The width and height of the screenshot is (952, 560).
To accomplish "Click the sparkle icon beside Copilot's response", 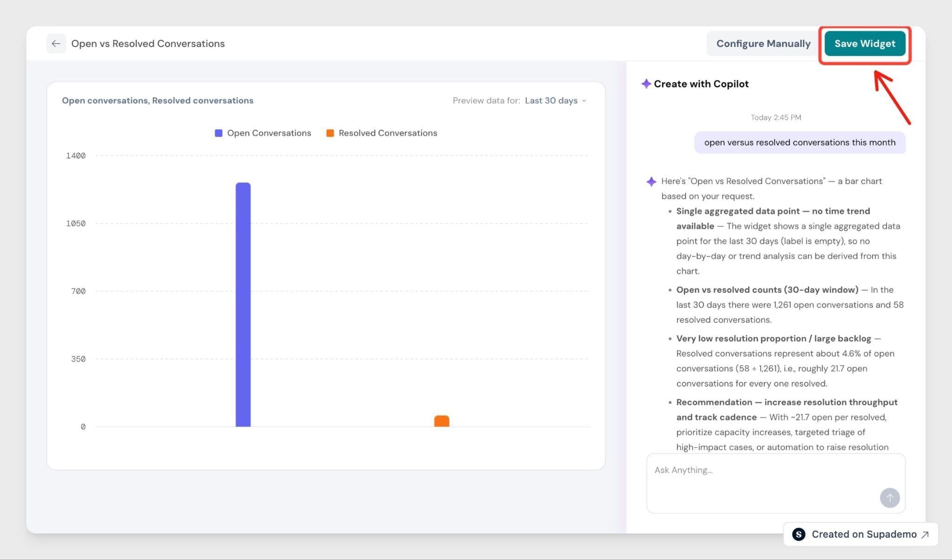I will (651, 181).
